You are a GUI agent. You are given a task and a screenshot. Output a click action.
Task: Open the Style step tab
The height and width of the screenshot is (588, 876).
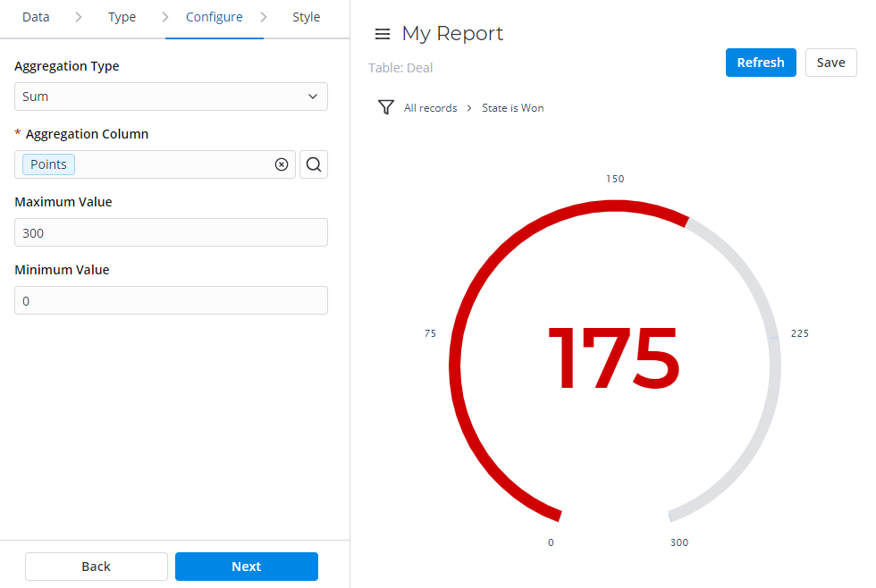point(306,17)
